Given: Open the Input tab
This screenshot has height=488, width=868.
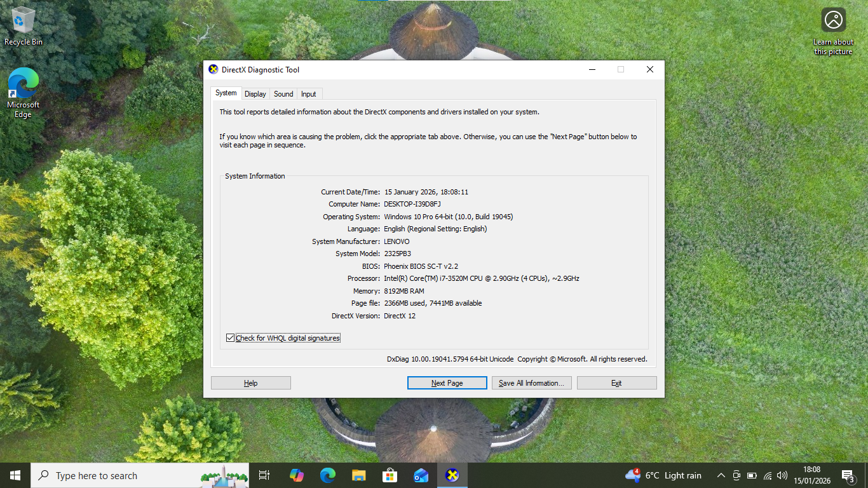Looking at the screenshot, I should (x=309, y=94).
